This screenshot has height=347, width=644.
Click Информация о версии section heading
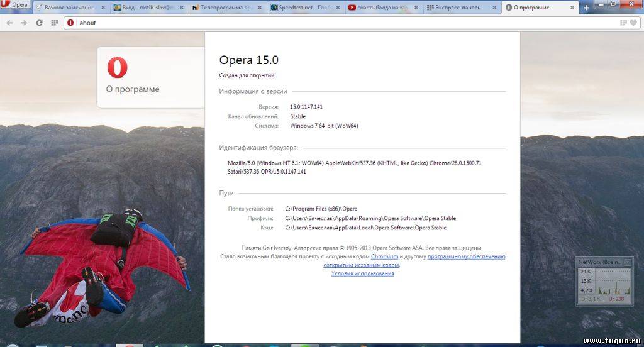[253, 91]
